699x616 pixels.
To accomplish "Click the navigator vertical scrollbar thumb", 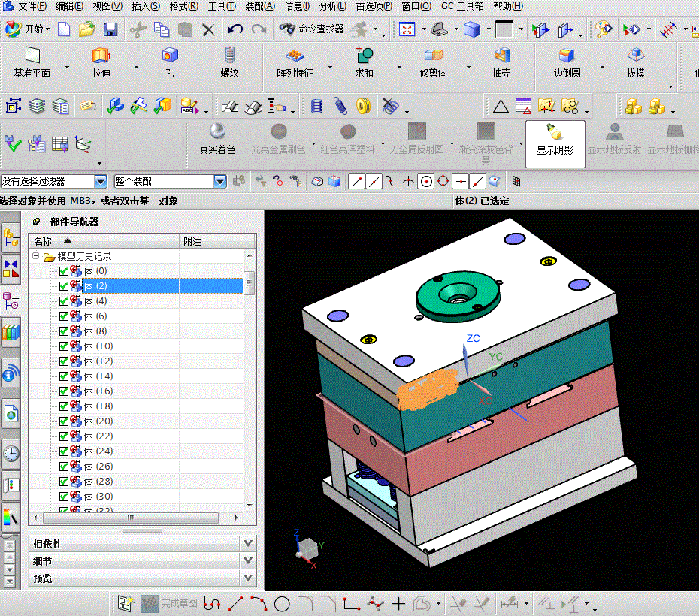I will pyautogui.click(x=250, y=283).
